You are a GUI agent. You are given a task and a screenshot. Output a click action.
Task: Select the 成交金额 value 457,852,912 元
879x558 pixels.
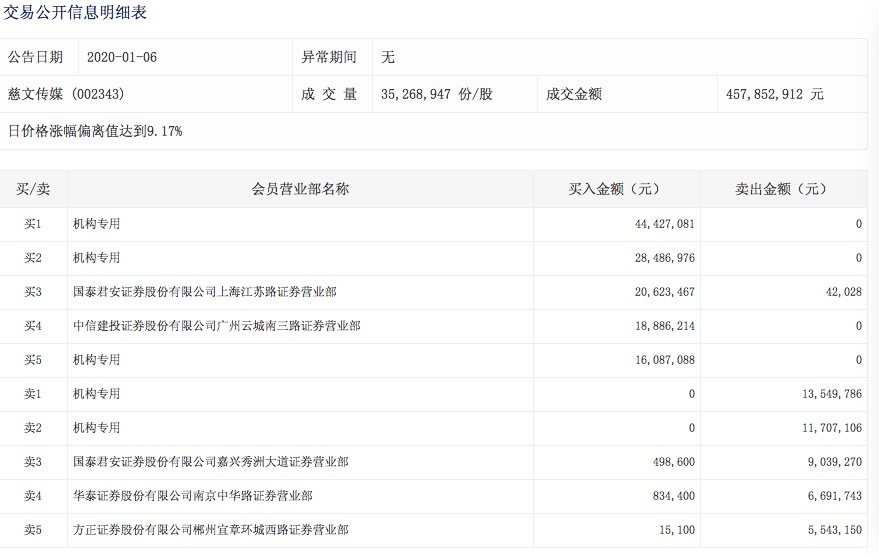click(x=776, y=94)
